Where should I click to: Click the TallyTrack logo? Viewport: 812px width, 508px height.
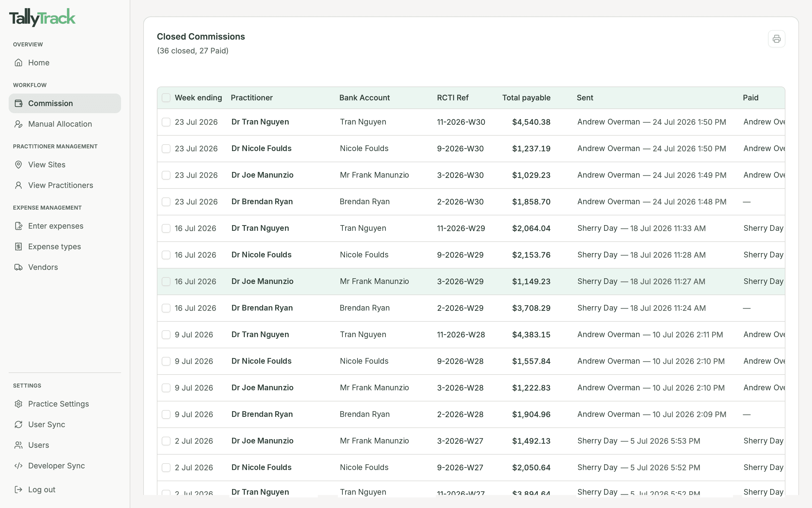tap(42, 17)
